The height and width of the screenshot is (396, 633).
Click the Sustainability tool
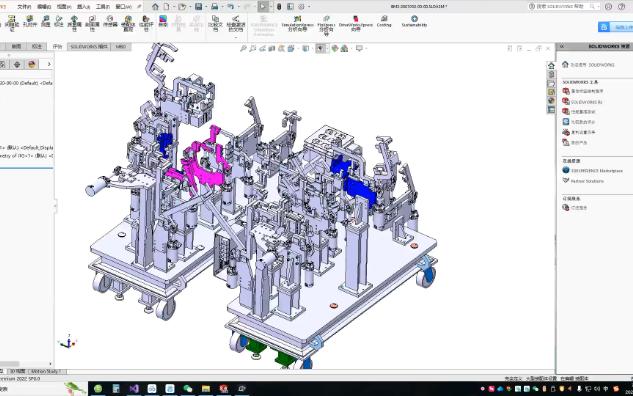(414, 21)
